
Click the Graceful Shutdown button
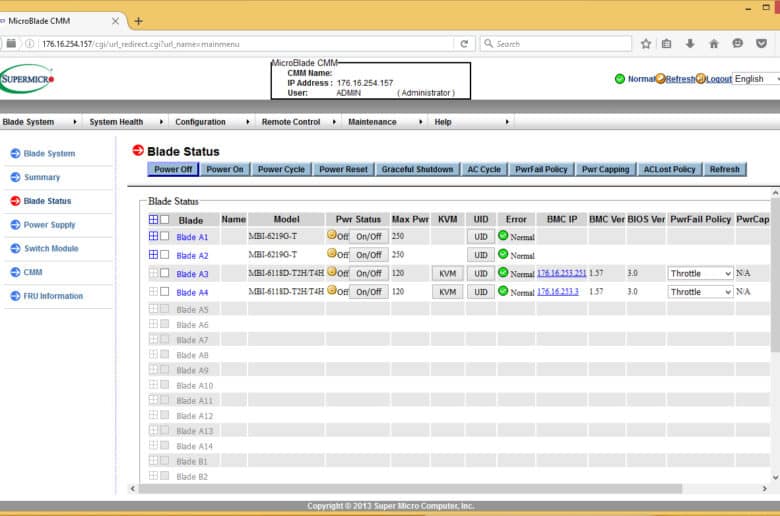tap(417, 169)
